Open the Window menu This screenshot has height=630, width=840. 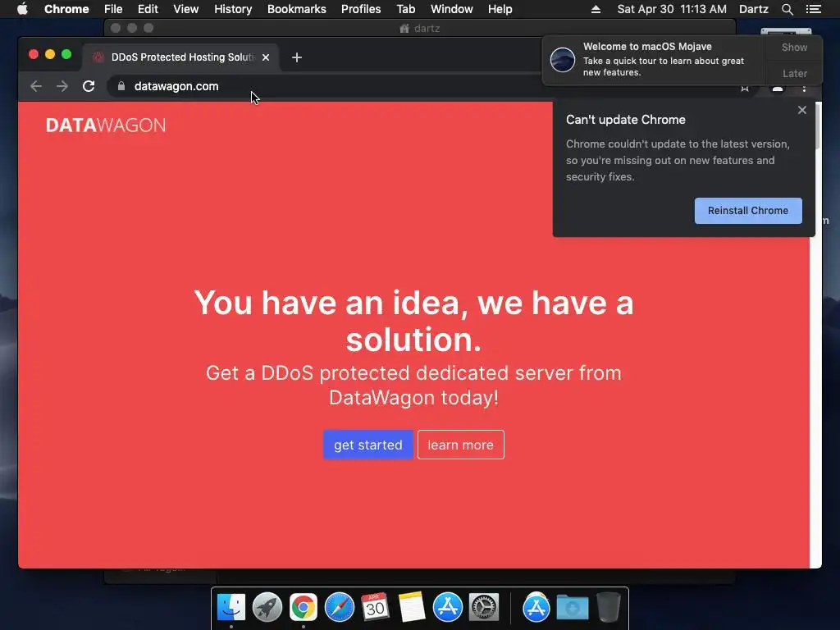(452, 9)
